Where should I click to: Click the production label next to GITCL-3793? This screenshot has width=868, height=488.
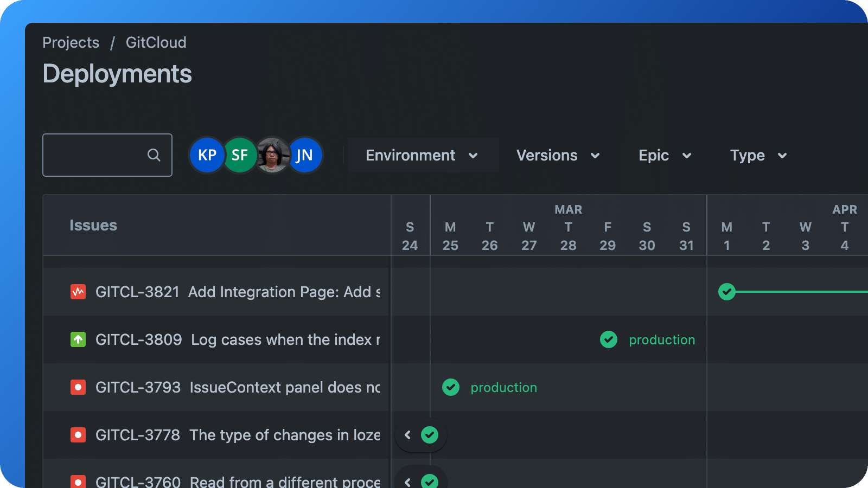[x=503, y=387]
